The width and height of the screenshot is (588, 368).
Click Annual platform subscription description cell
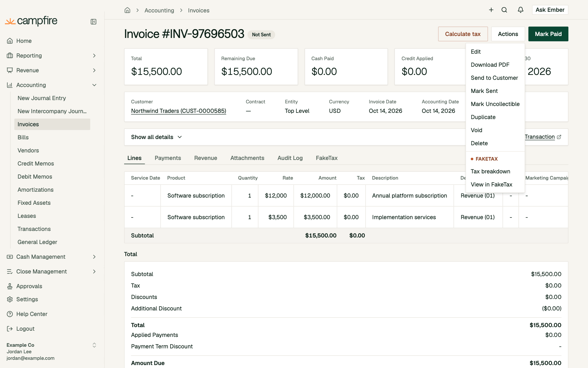coord(409,196)
